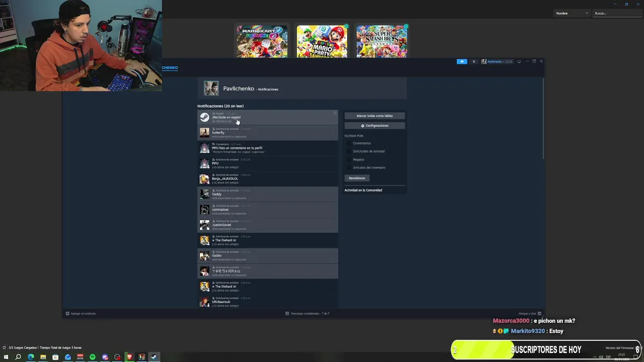Click Steam logo on gift notification

204,117
